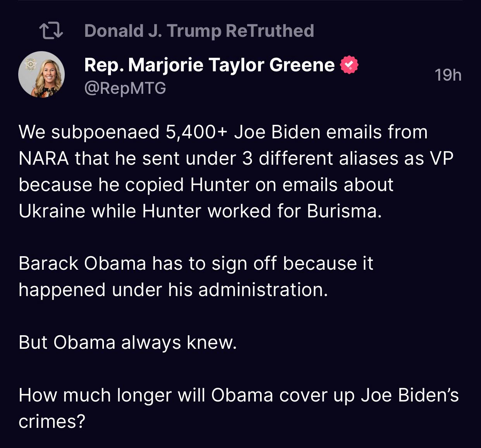Image resolution: width=481 pixels, height=448 pixels.
Task: Click the 19h post timestamp
Action: [448, 75]
